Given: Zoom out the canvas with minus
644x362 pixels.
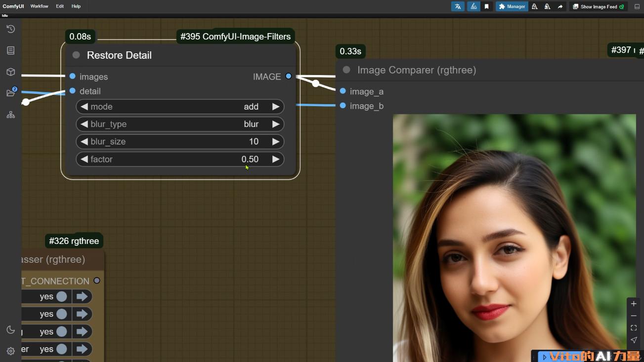Looking at the screenshot, I should (634, 316).
